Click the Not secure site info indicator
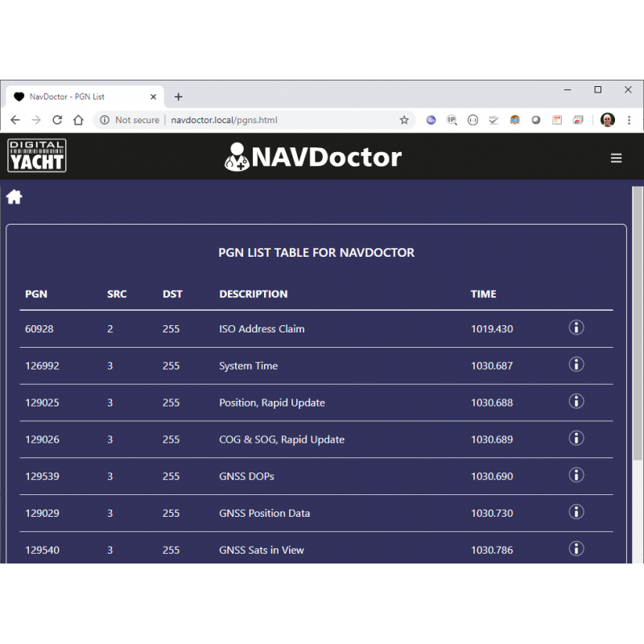Screen dimensions: 644x644 pyautogui.click(x=129, y=120)
